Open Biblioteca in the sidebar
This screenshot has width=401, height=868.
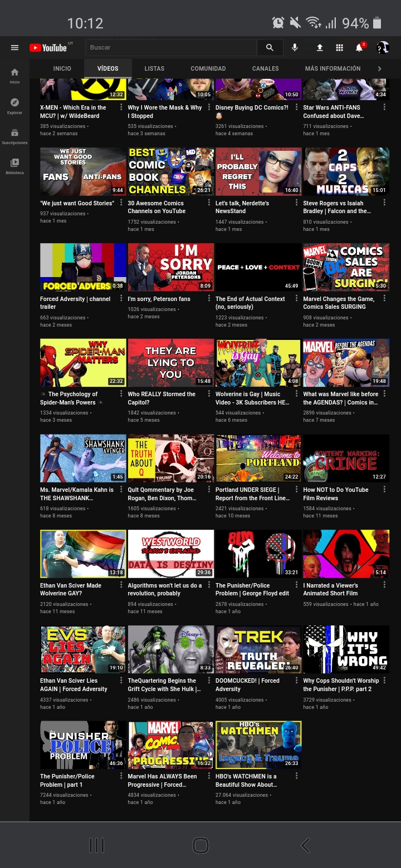(x=14, y=166)
